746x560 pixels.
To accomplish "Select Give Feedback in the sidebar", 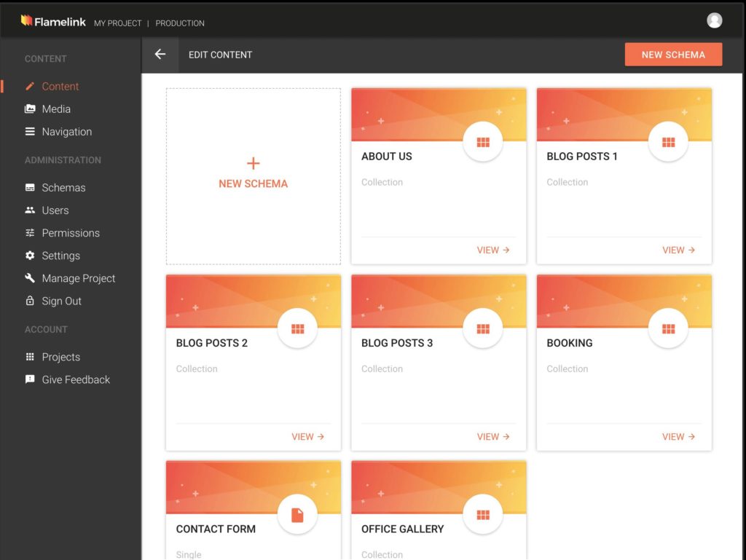I will 76,379.
